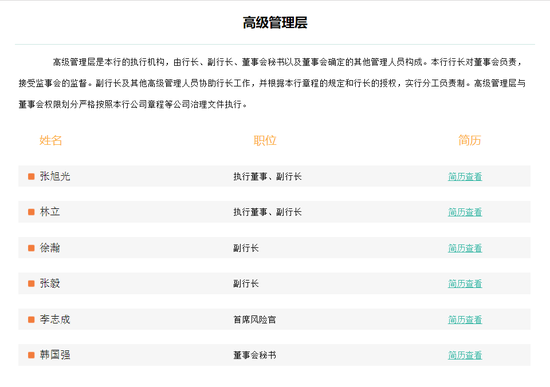Select the name 张毅
This screenshot has height=387, width=550.
click(x=50, y=283)
